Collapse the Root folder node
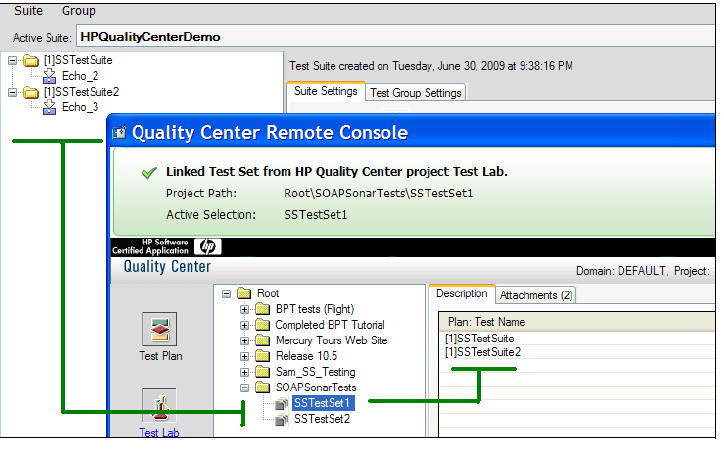This screenshot has height=449, width=724. tap(226, 294)
